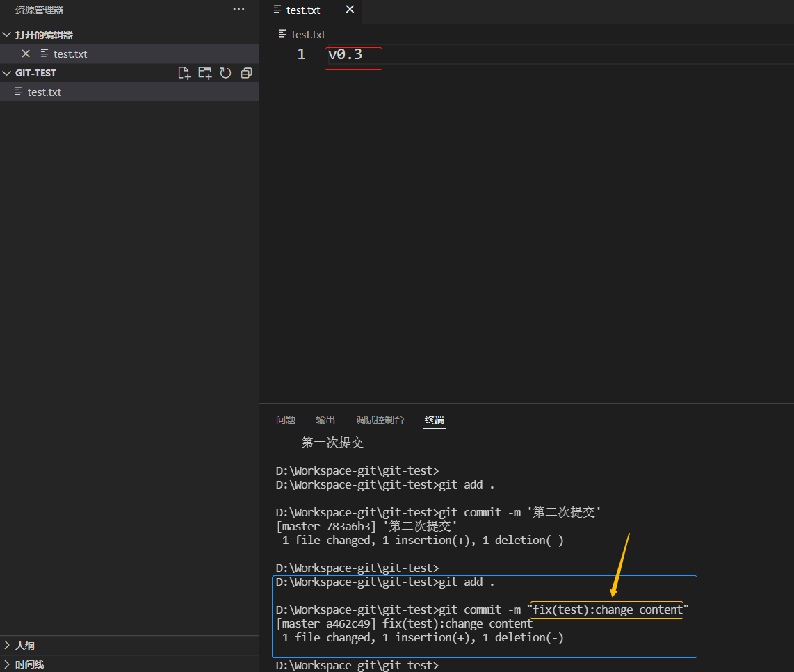Switch to the 问题 panel tab
This screenshot has width=794, height=672.
click(286, 420)
